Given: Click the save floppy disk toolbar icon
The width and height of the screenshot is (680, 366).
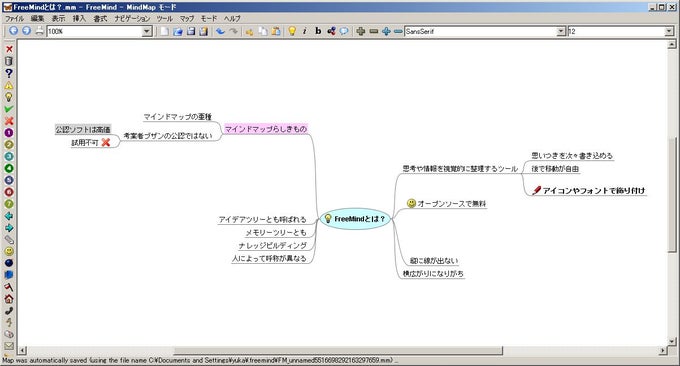Looking at the screenshot, I should [x=191, y=31].
